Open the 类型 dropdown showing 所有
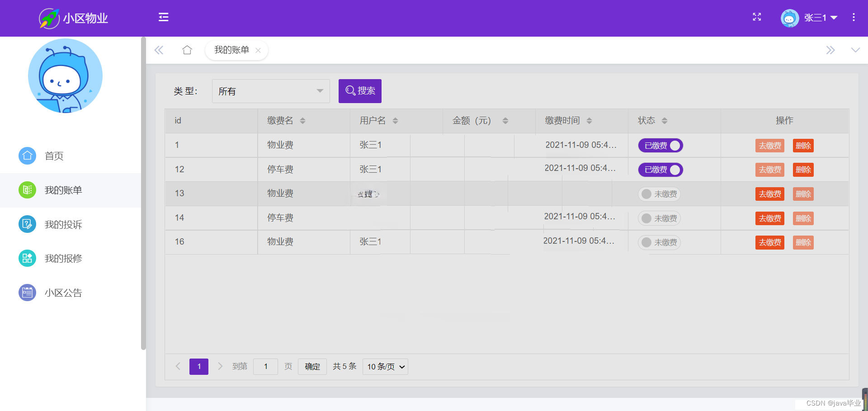The width and height of the screenshot is (868, 411). click(x=271, y=91)
